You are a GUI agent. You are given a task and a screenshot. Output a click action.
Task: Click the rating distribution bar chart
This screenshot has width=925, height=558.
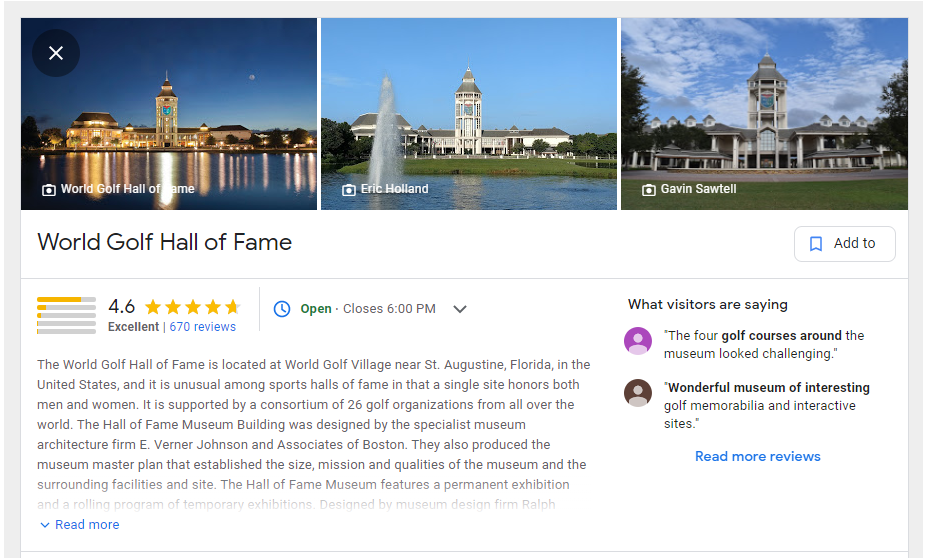tap(66, 316)
